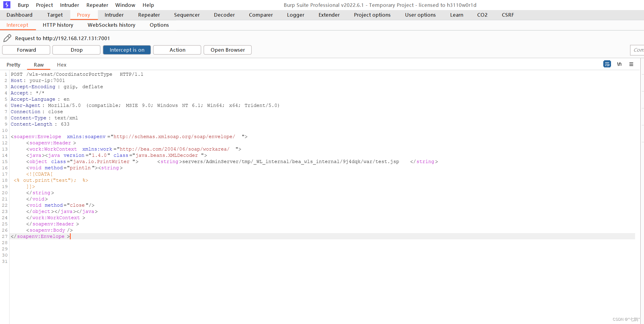Switch to HTTP history tab
644x324 pixels.
58,25
